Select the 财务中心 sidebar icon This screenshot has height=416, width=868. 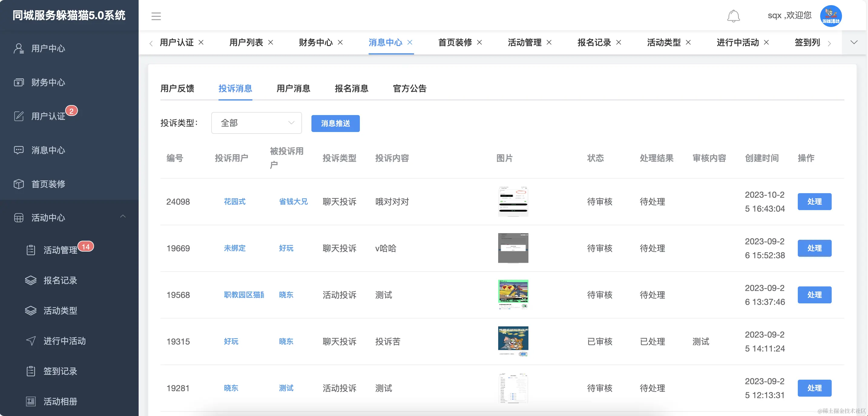pyautogui.click(x=18, y=82)
